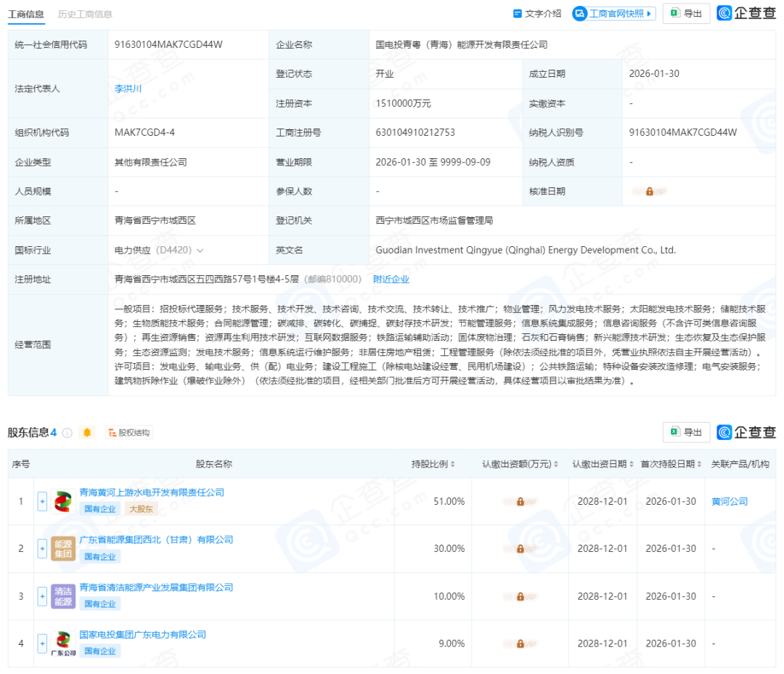Select the 工商信息 tab
The height and width of the screenshot is (674, 784).
click(x=25, y=14)
